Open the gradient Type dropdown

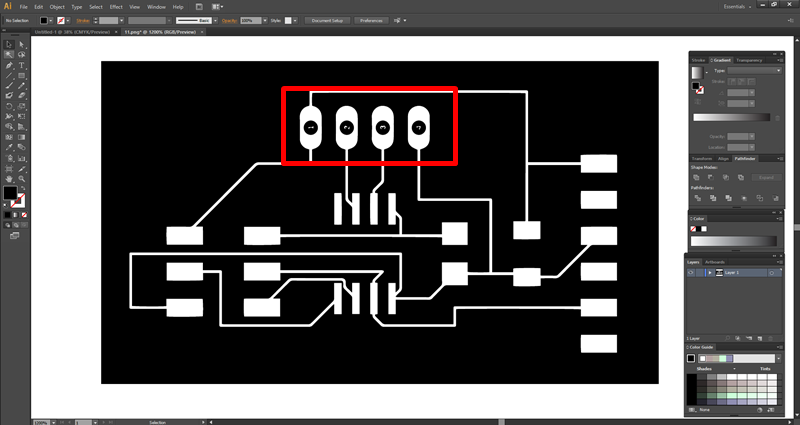(x=754, y=70)
